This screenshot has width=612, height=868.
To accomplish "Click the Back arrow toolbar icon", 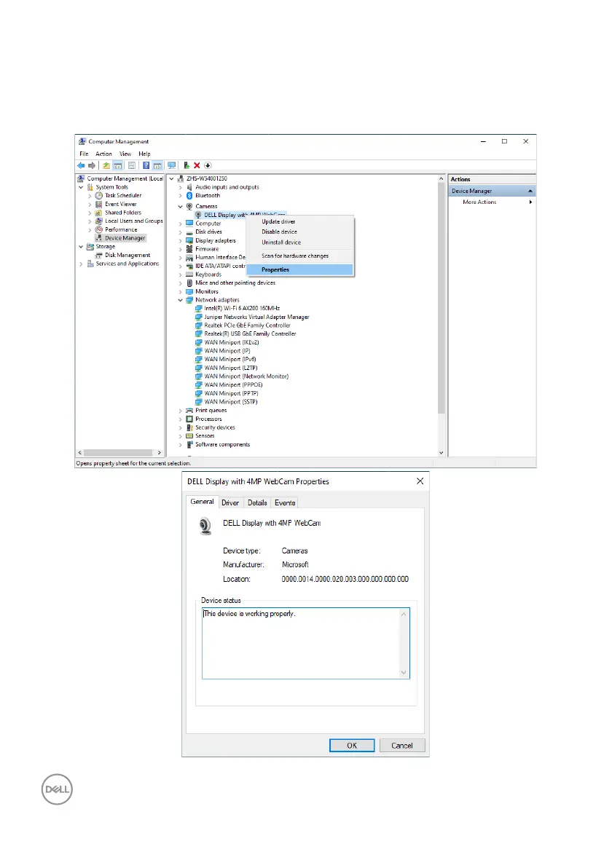I will 82,165.
